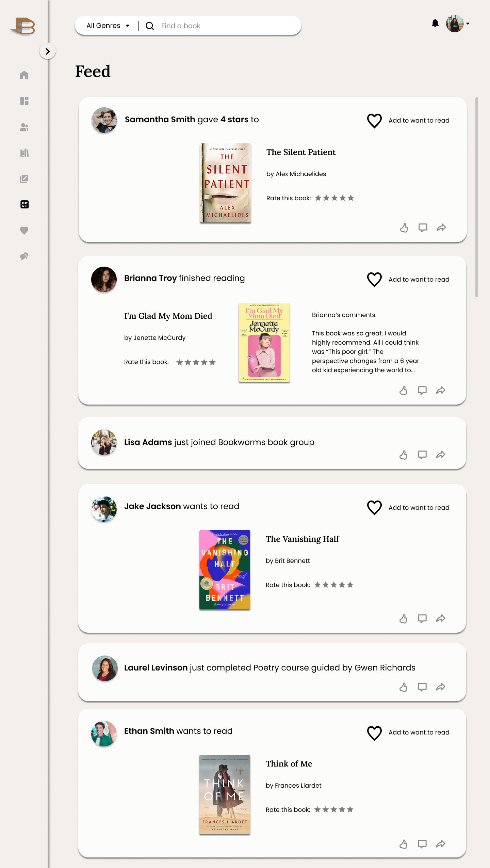This screenshot has width=490, height=868.
Task: Toggle heart for The Silent Patient
Action: click(374, 121)
